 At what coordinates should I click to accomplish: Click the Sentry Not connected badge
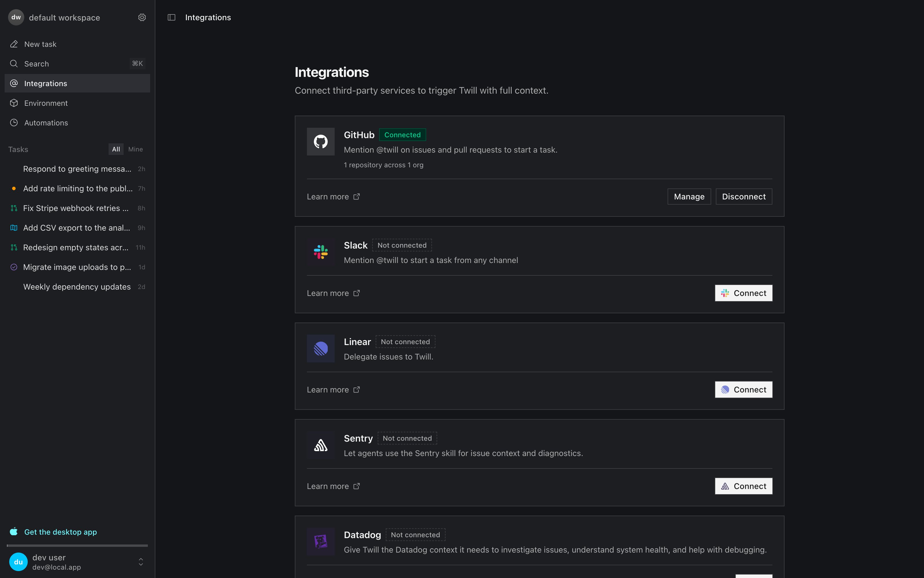pyautogui.click(x=407, y=438)
